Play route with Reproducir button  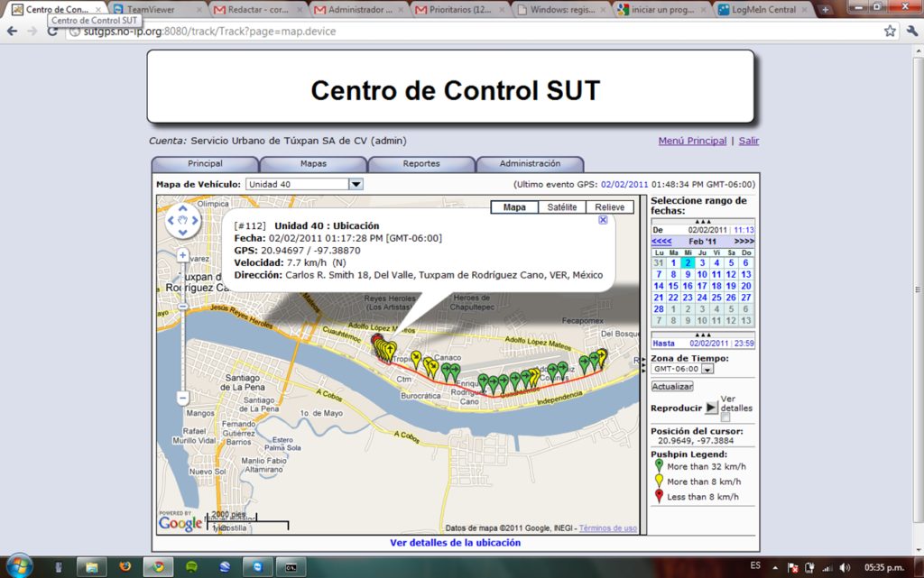point(711,408)
